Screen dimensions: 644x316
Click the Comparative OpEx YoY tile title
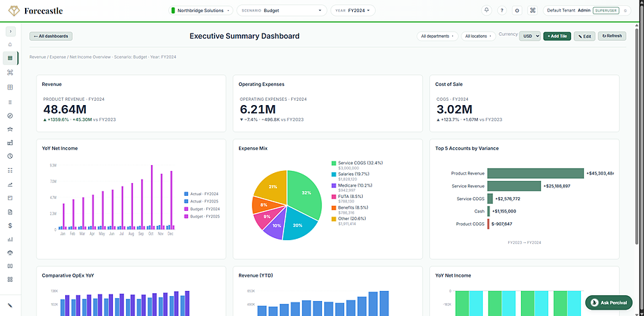coord(68,275)
